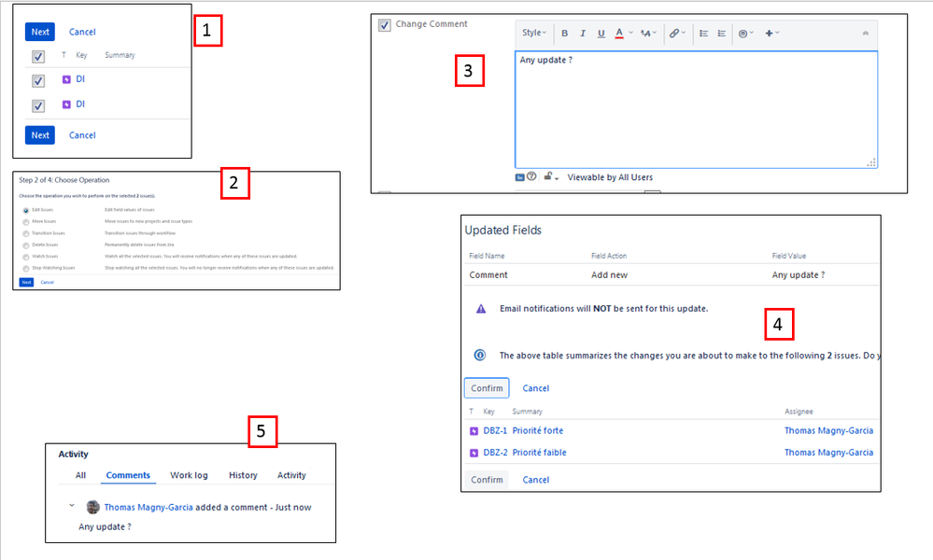Screen dimensions: 933x560
Task: Open the Priorité faible summary link
Action: tap(539, 453)
